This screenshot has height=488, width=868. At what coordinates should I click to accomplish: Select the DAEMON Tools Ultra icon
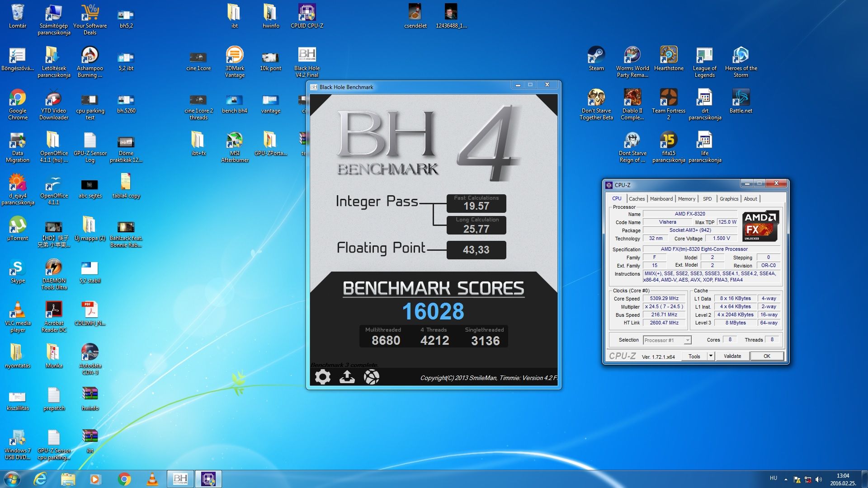coord(54,274)
